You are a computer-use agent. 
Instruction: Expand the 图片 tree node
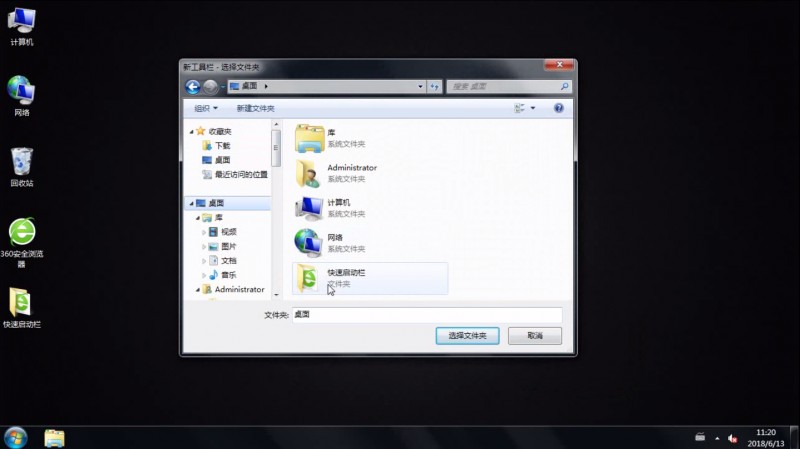pyautogui.click(x=204, y=246)
